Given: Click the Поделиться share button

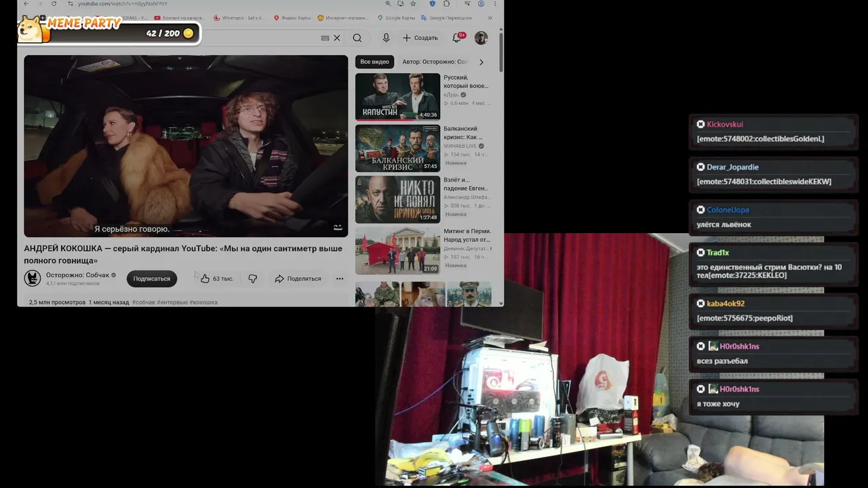Looking at the screenshot, I should (298, 279).
